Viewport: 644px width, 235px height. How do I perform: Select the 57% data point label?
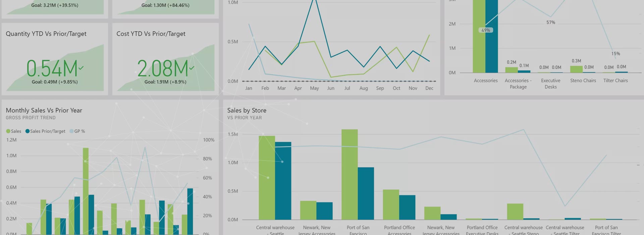click(550, 22)
